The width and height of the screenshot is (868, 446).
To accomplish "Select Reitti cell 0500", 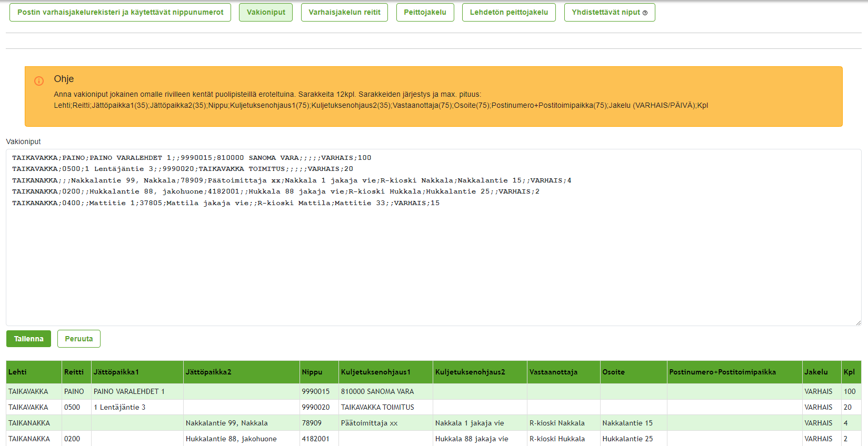I will pos(76,407).
